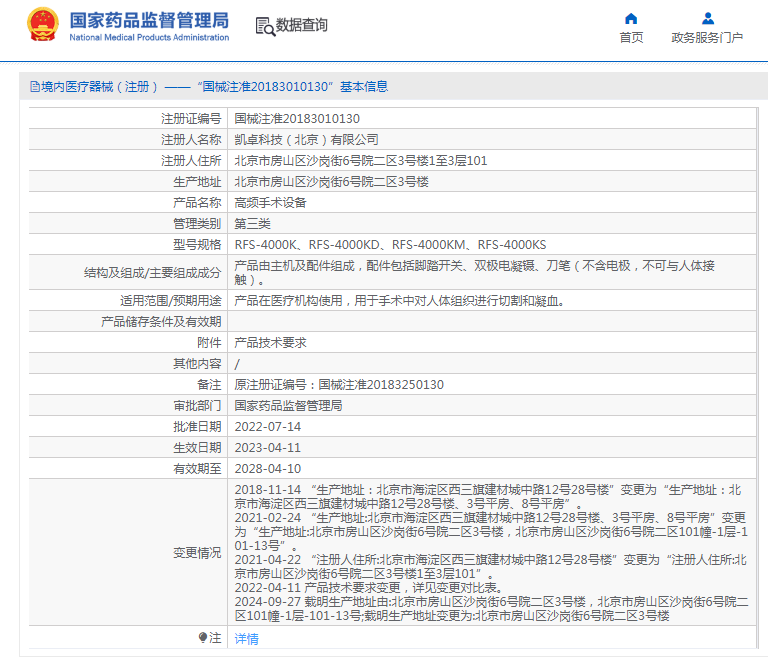Open the 数据查询 label

301,25
